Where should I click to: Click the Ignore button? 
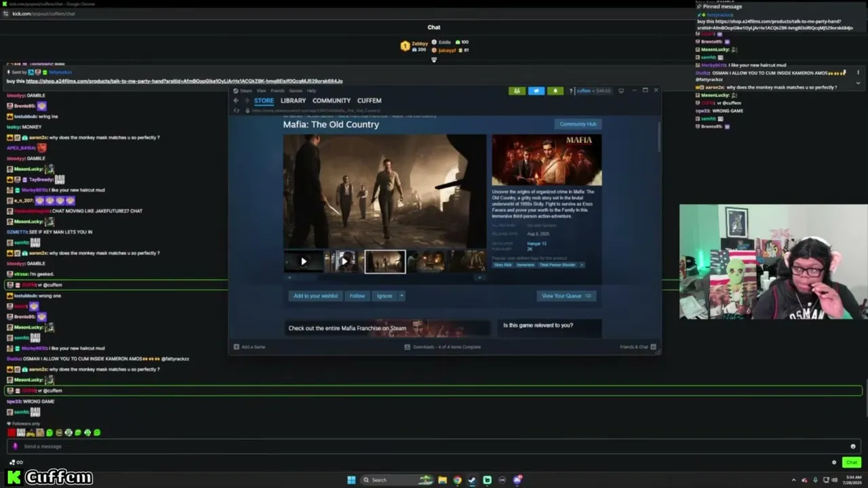[384, 296]
